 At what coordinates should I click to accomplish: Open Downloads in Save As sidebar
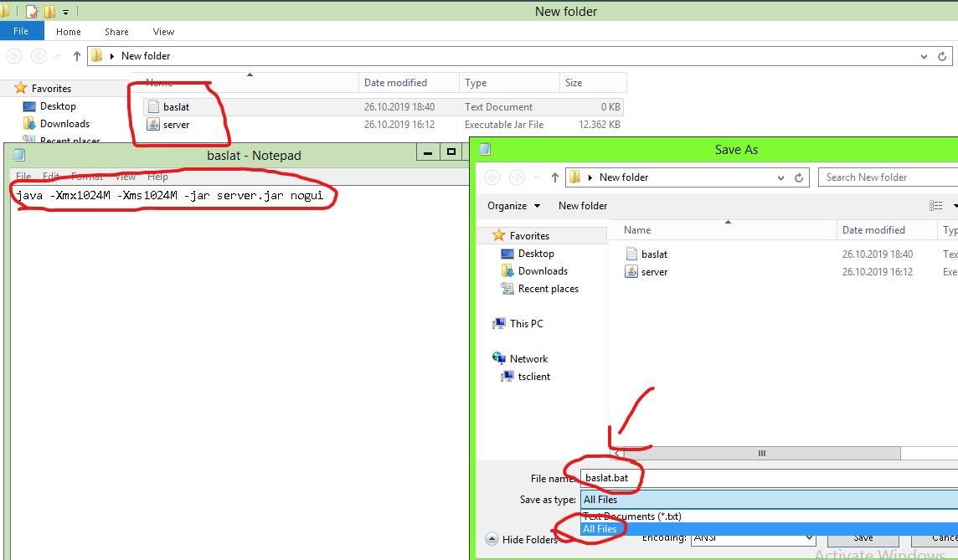(543, 271)
